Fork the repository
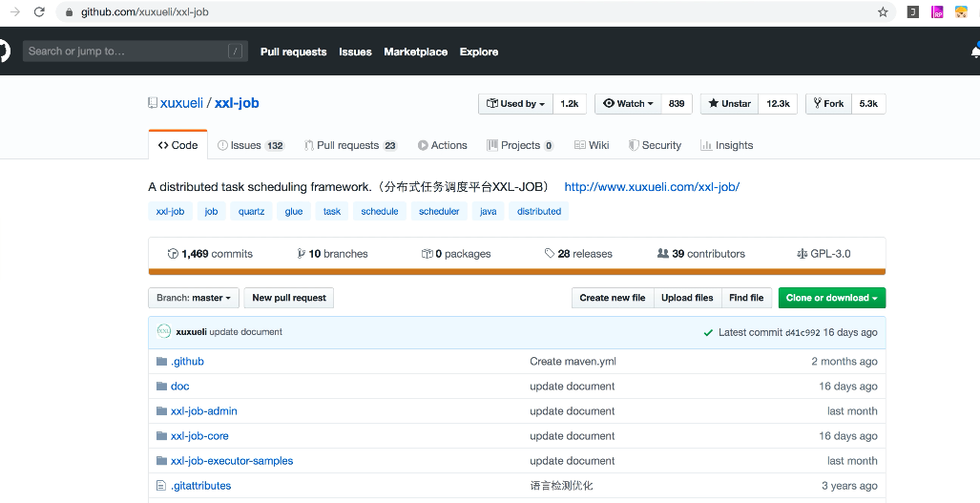980x503 pixels. 828,104
